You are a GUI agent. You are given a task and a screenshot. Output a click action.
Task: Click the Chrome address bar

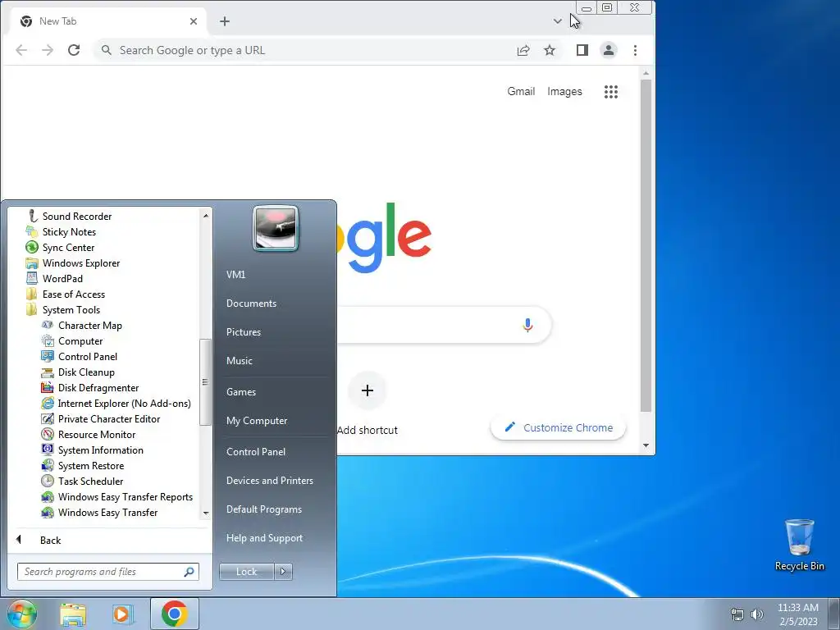point(307,50)
